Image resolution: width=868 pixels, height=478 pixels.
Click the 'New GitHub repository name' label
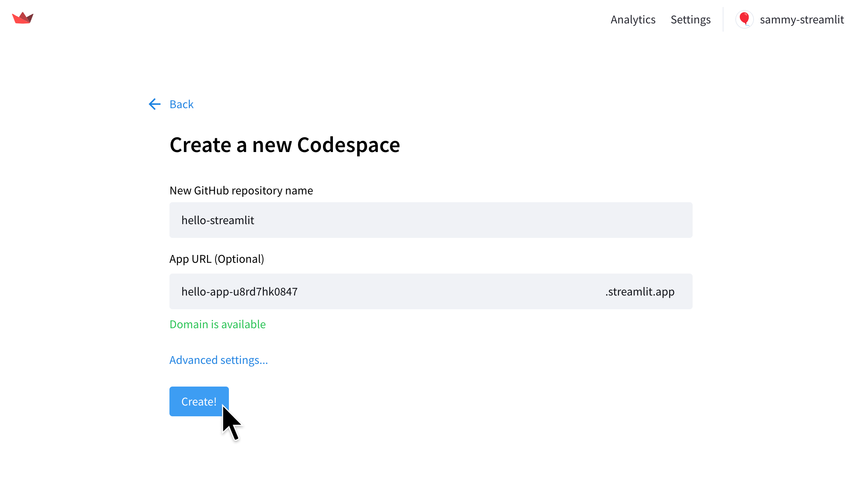click(x=241, y=190)
